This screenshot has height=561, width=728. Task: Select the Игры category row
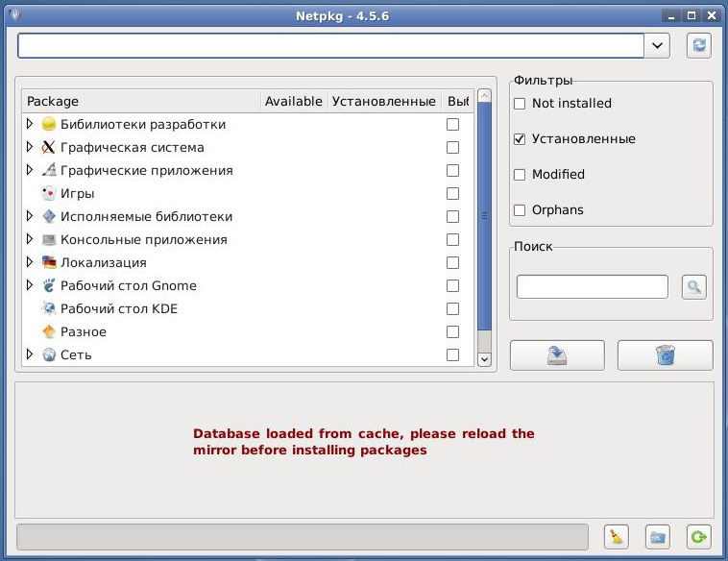pos(248,193)
